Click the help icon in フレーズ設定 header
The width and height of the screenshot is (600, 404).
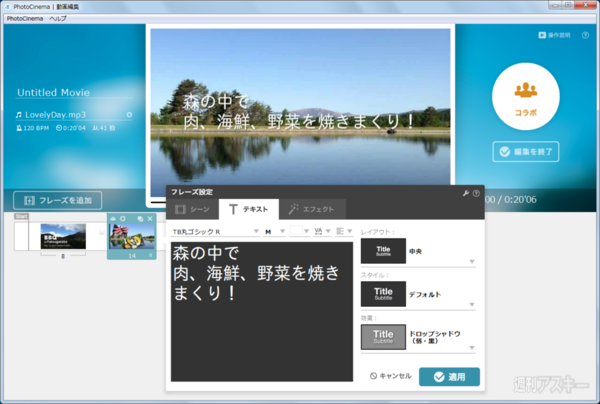[x=476, y=193]
